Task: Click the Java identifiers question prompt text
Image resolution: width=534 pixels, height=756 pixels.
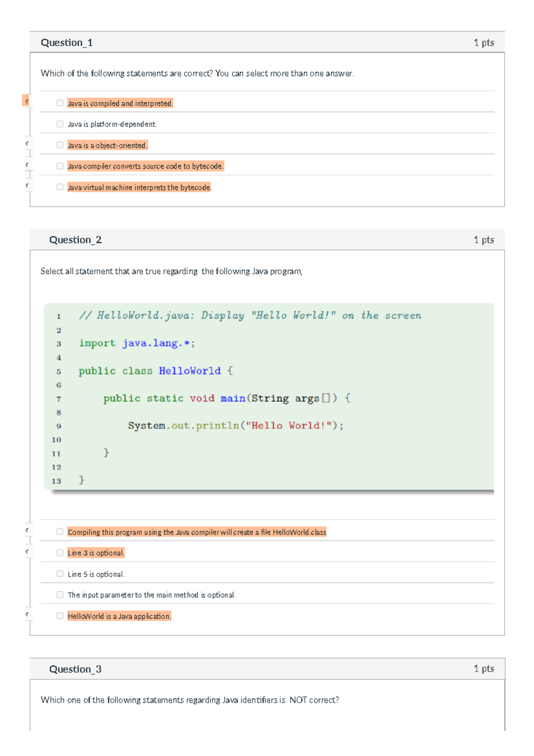Action: (x=190, y=700)
